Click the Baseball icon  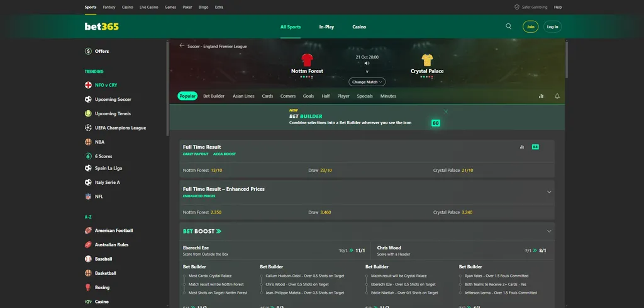(88, 259)
